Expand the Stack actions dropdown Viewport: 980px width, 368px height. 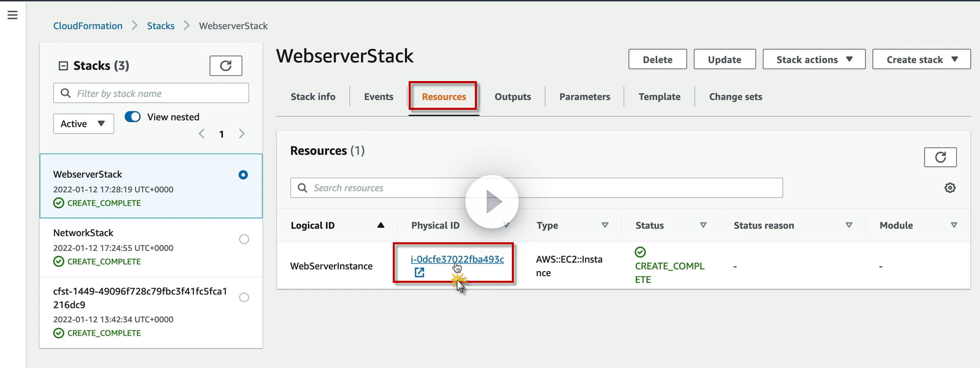(814, 60)
